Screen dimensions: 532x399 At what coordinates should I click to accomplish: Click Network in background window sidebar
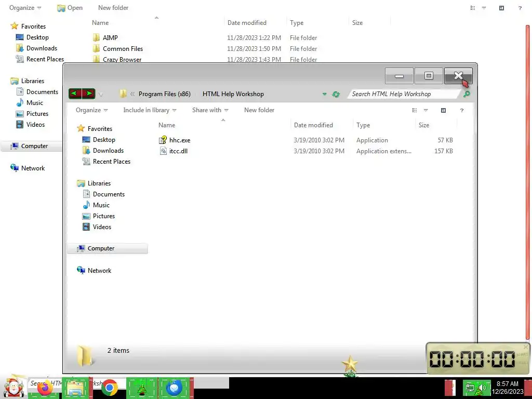[33, 168]
